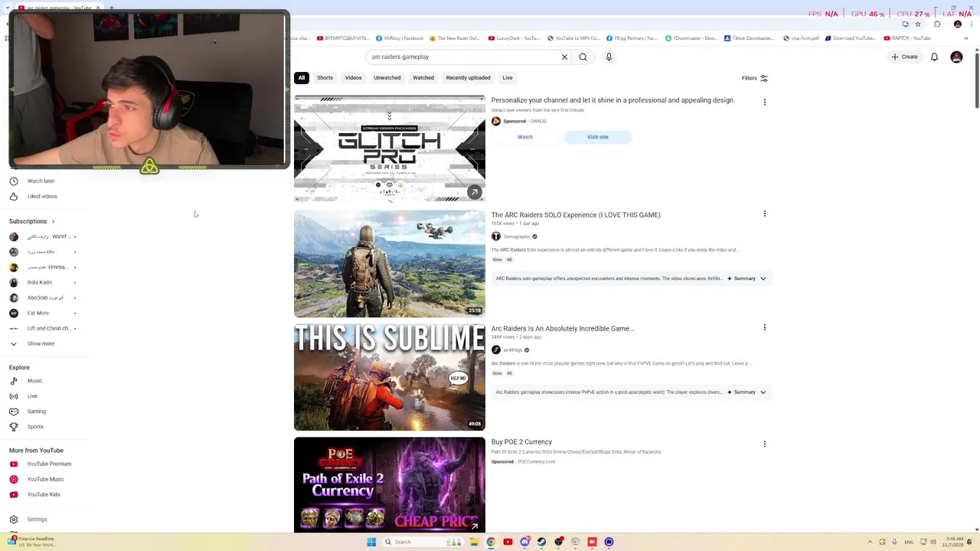Select the Shorts filter chip

coord(325,78)
